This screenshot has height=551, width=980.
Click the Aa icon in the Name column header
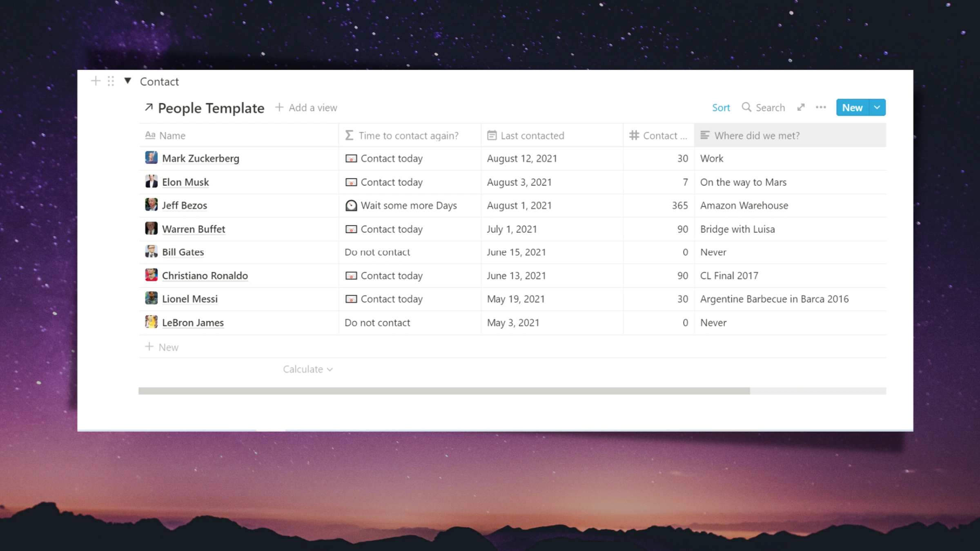151,135
